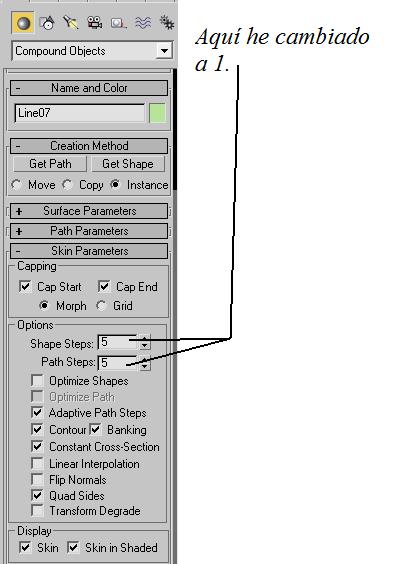Image resolution: width=393 pixels, height=564 pixels.
Task: Click the Get Shape button
Action: [x=128, y=164]
